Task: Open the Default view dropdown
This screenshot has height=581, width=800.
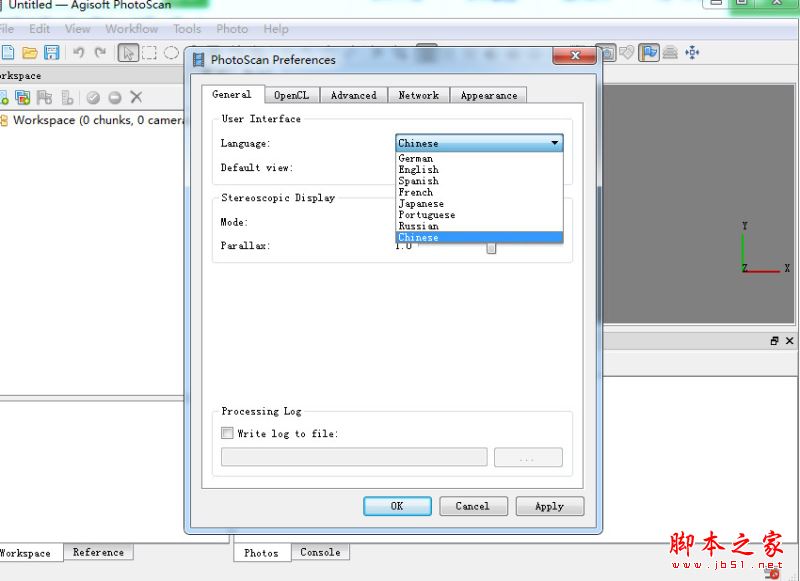Action: click(478, 167)
